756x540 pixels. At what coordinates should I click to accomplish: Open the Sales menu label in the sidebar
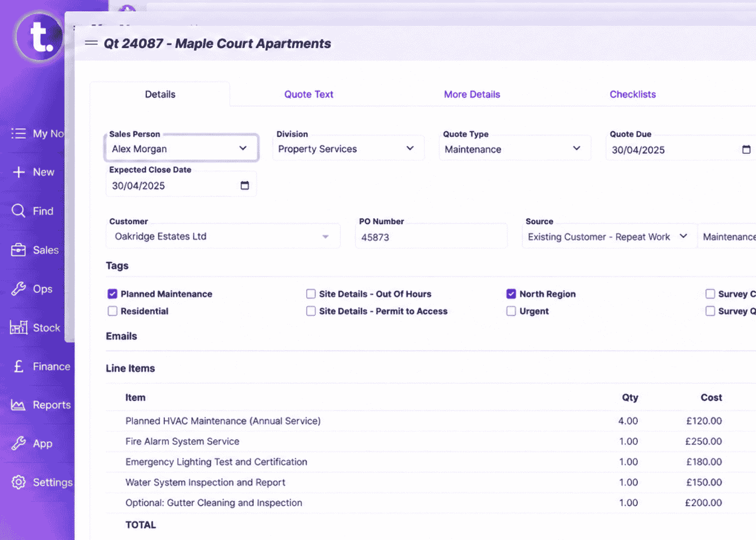click(46, 250)
